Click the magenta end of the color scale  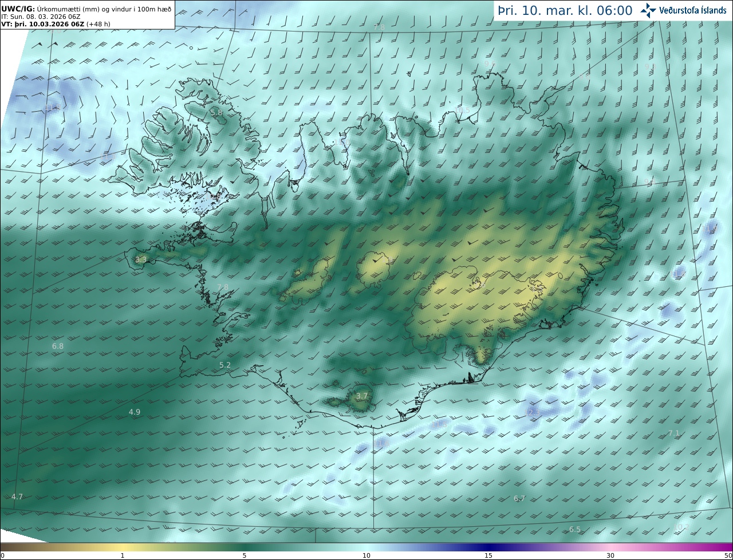(x=722, y=547)
